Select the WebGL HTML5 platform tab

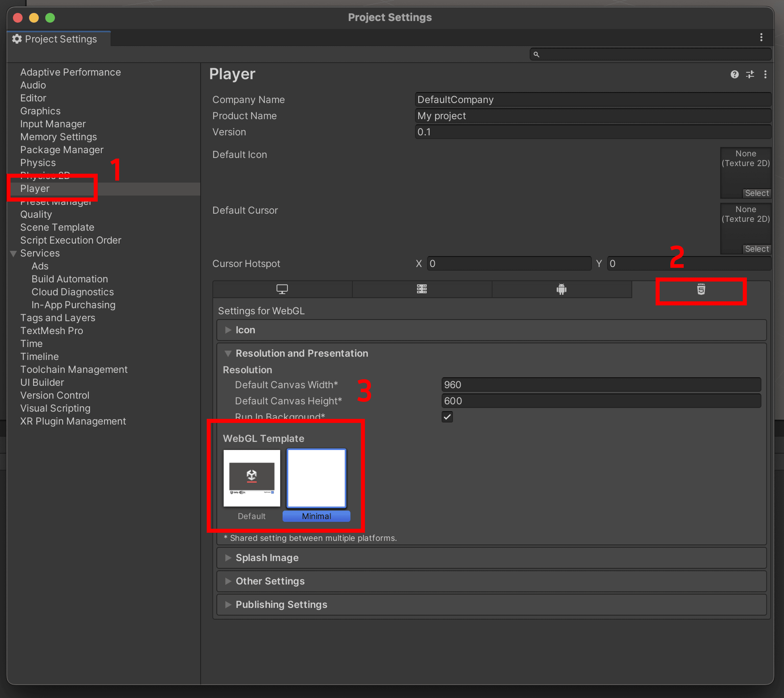point(701,289)
